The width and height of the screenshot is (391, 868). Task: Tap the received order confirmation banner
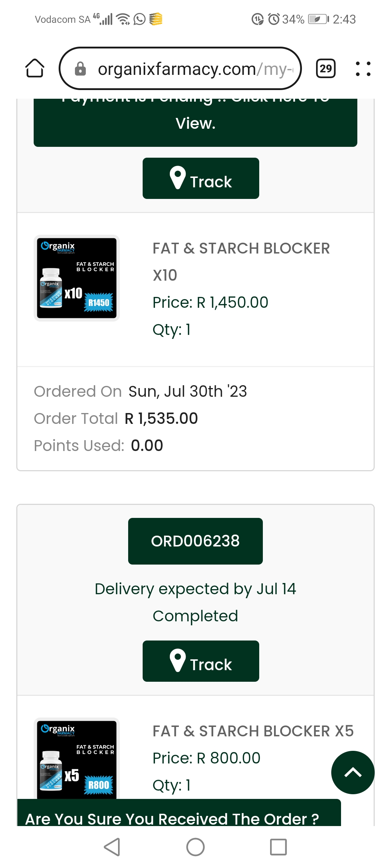pyautogui.click(x=179, y=813)
